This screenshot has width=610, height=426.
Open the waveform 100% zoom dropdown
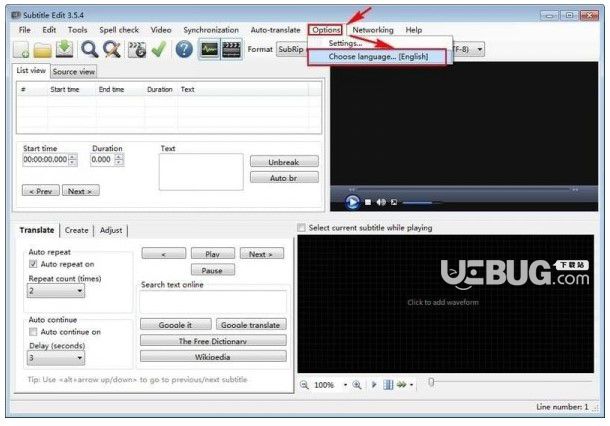click(345, 385)
